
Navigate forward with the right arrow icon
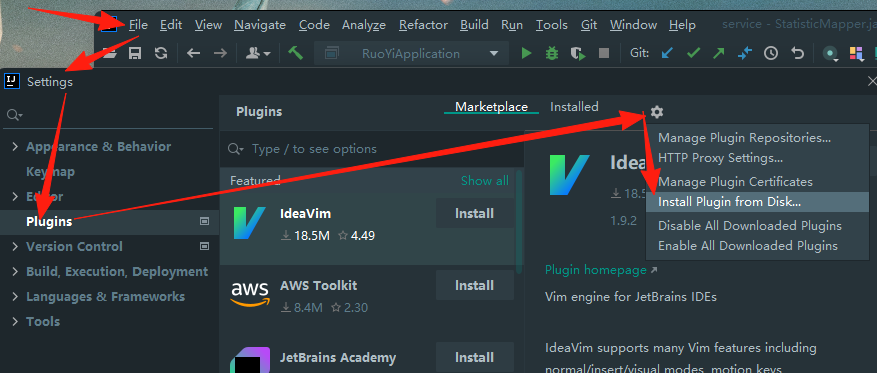tap(220, 53)
